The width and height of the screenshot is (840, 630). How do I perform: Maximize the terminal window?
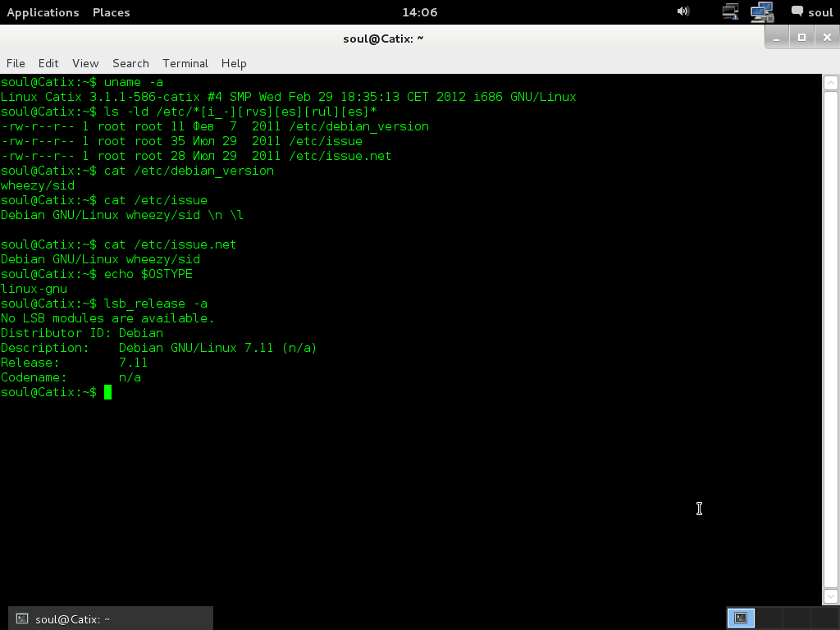(x=801, y=38)
